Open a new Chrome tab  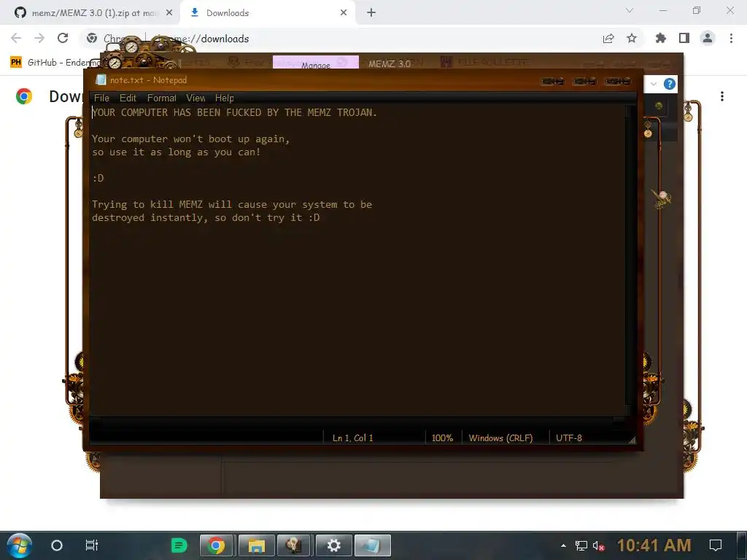(x=371, y=13)
